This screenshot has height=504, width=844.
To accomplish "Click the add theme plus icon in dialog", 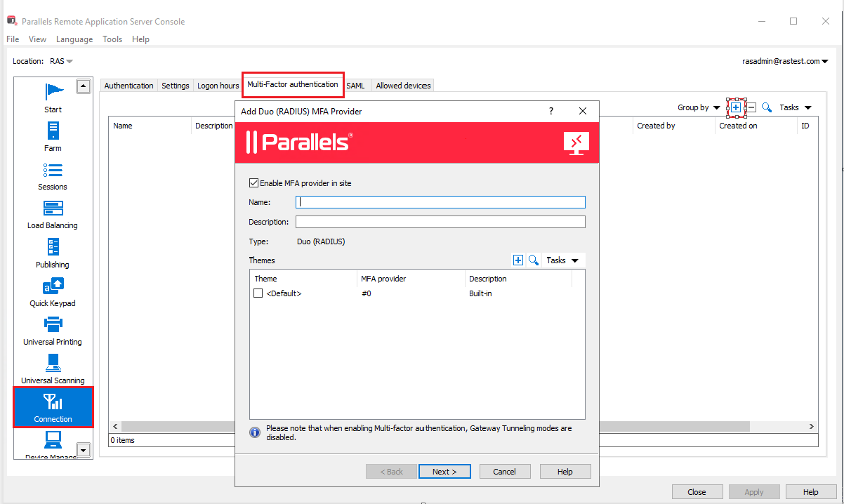I will 518,260.
